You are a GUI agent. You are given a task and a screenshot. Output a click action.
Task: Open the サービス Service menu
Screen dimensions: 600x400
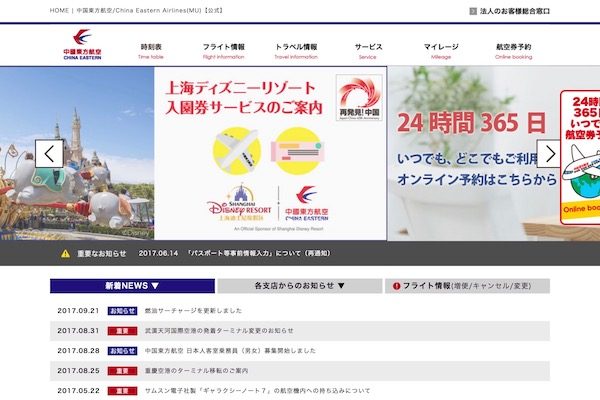(x=368, y=51)
